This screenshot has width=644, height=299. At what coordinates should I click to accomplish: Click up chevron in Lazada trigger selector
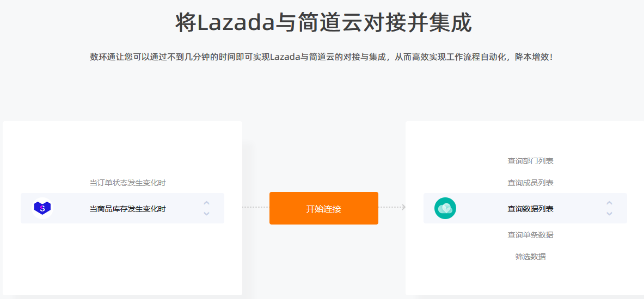[206, 203]
